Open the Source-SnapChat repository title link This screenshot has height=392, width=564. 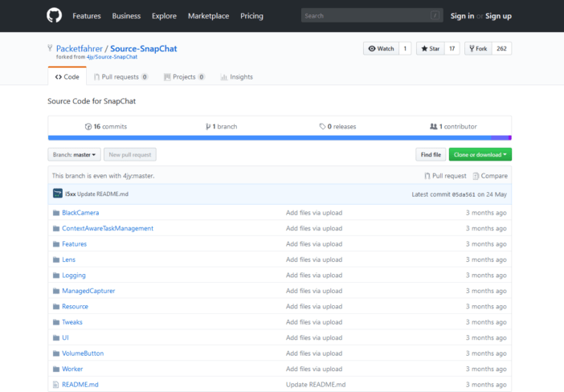coord(144,48)
